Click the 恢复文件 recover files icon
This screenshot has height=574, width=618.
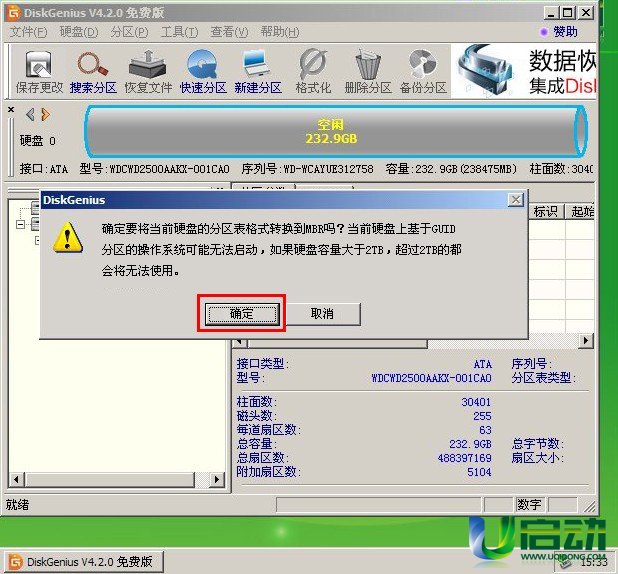148,72
